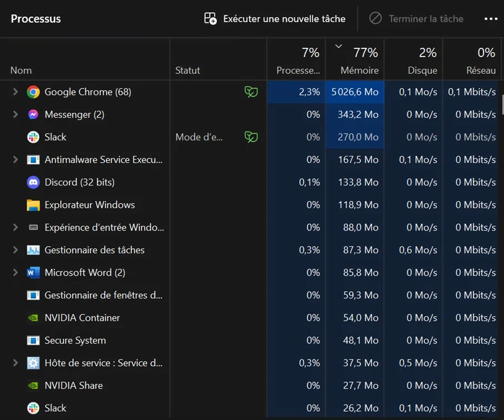Click the Google Chrome application icon

click(33, 92)
